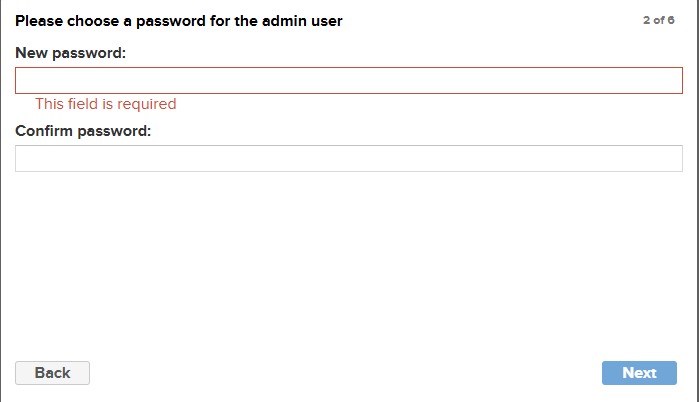
Task: Click the "Confirm password:" label
Action: click(83, 130)
